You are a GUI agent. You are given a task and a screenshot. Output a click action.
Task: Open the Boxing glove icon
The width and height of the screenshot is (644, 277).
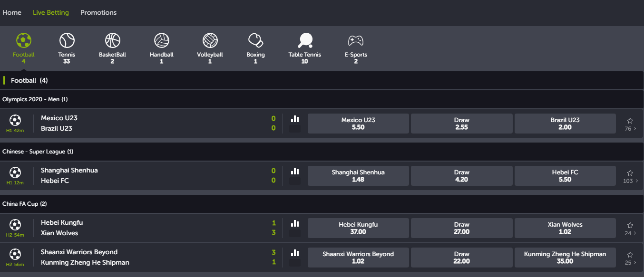(255, 40)
